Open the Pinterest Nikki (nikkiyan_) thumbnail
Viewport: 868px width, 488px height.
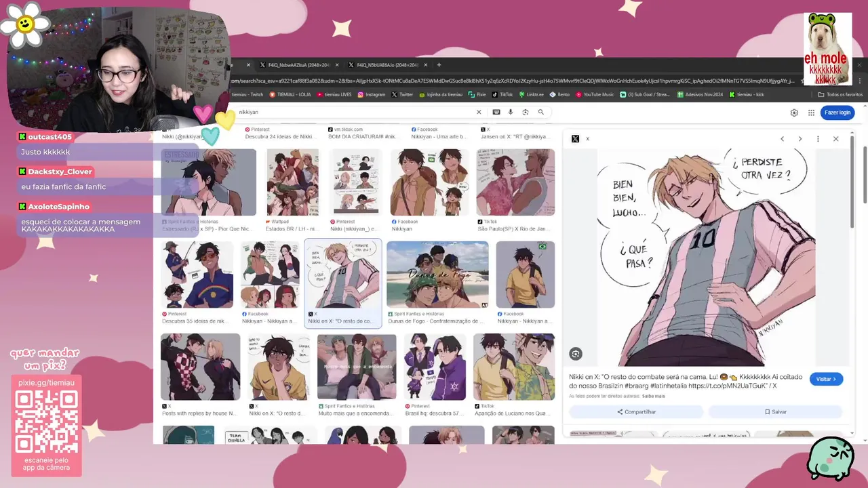356,182
